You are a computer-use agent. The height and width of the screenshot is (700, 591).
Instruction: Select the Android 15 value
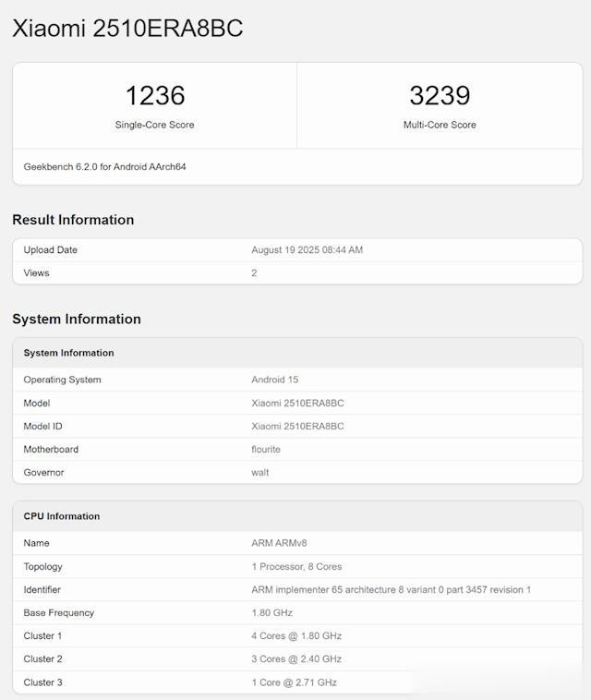pyautogui.click(x=274, y=380)
